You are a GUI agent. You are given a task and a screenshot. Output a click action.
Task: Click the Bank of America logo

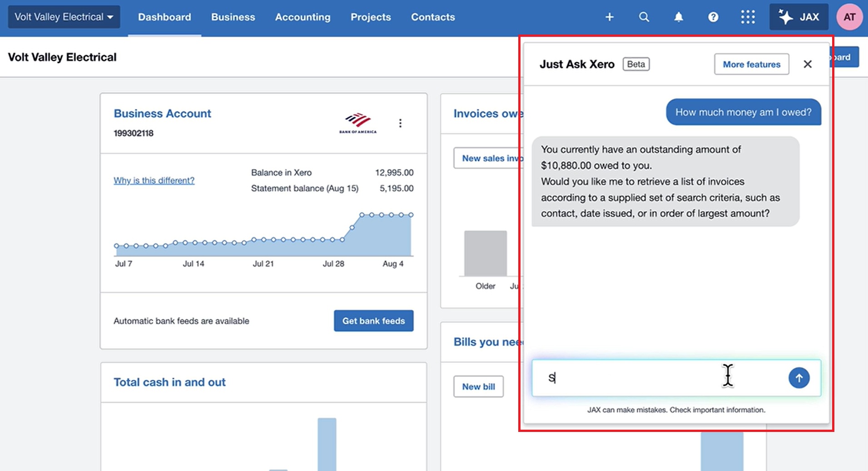pyautogui.click(x=358, y=123)
